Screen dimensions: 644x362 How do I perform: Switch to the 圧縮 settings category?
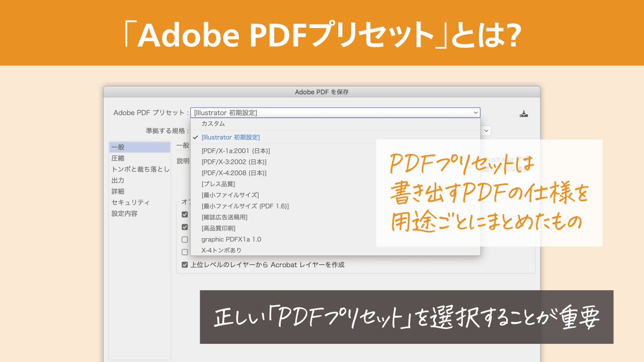point(140,158)
